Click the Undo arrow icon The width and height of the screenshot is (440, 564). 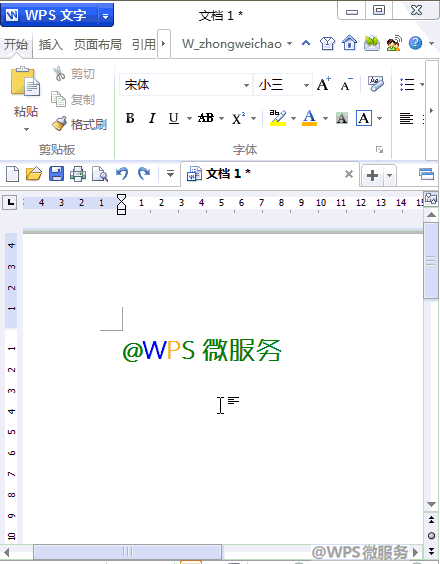pyautogui.click(x=122, y=174)
